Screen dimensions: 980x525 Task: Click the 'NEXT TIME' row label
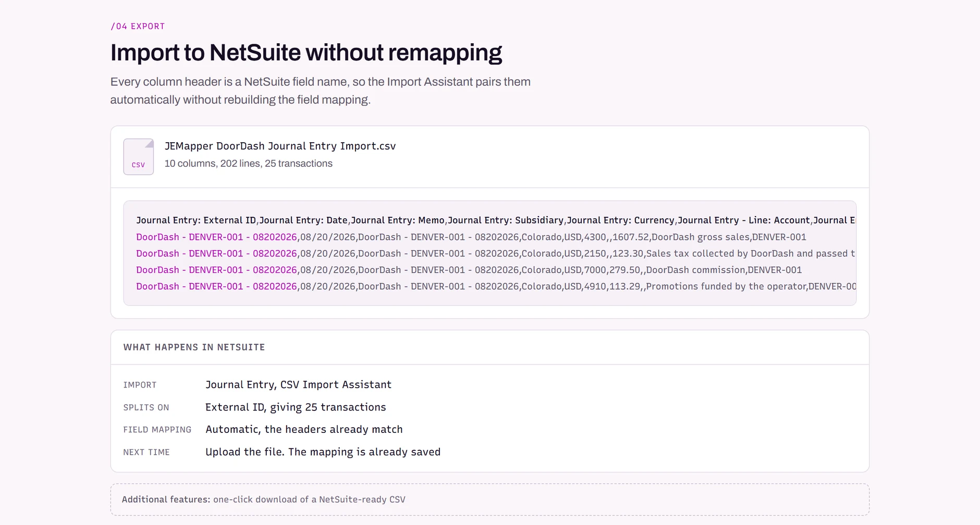click(146, 452)
